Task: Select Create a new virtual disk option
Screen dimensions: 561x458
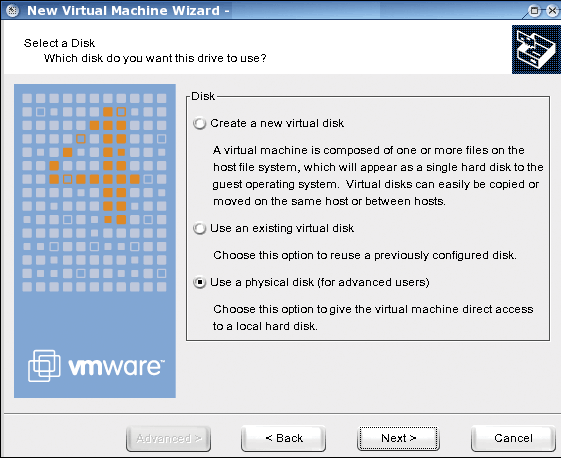Action: (x=199, y=123)
